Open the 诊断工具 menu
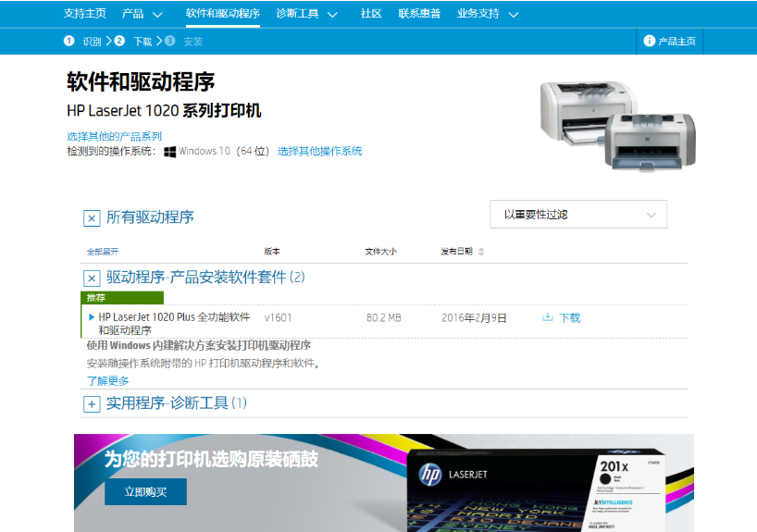Viewport: 757px width, 532px height. point(306,14)
